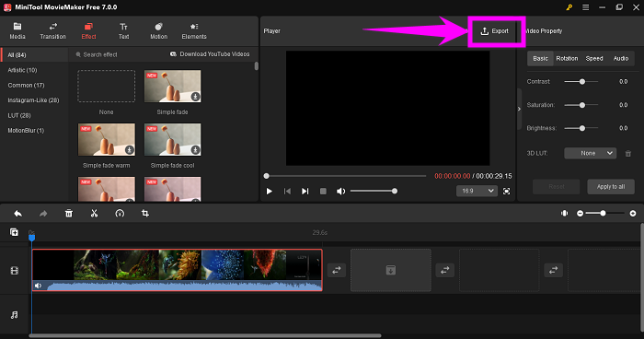This screenshot has height=339, width=644.
Task: Add a new track
Action: (14, 232)
